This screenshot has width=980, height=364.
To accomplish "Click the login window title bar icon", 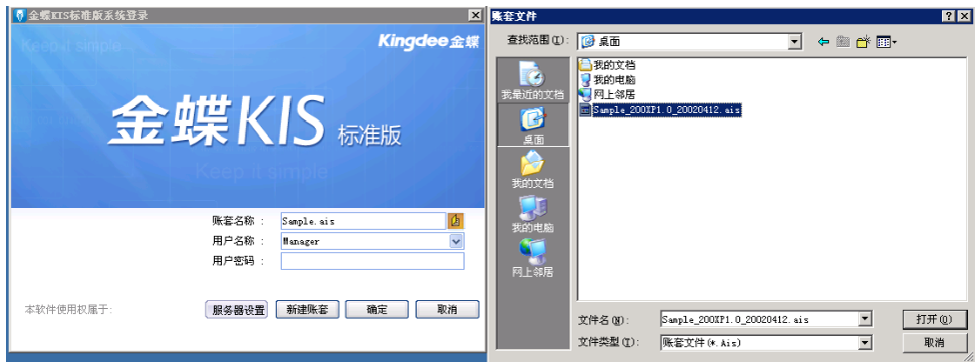I will [19, 16].
